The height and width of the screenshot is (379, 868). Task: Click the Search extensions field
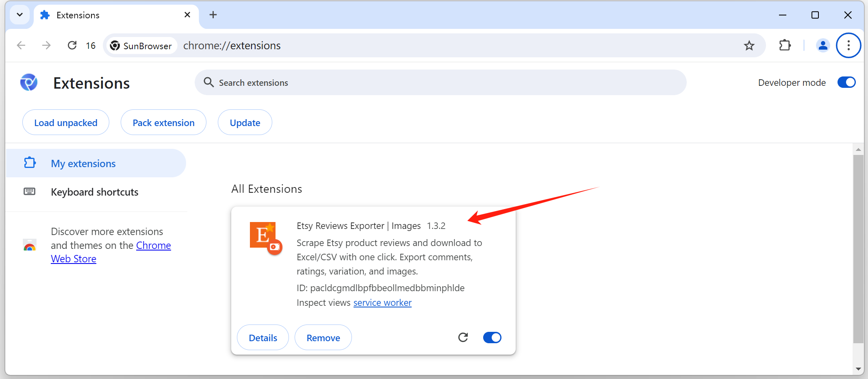[441, 83]
